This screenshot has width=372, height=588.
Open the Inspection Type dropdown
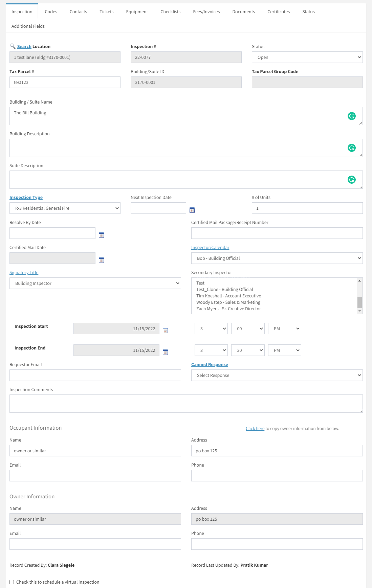click(65, 208)
